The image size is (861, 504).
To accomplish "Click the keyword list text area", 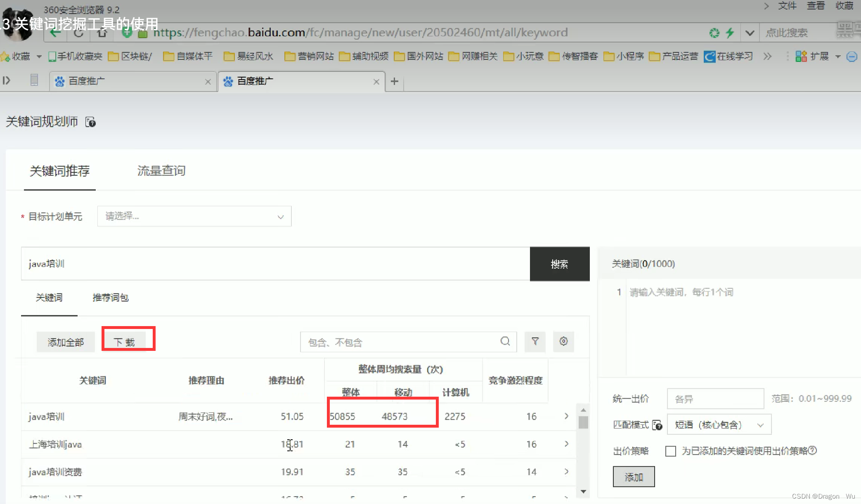I will click(744, 328).
